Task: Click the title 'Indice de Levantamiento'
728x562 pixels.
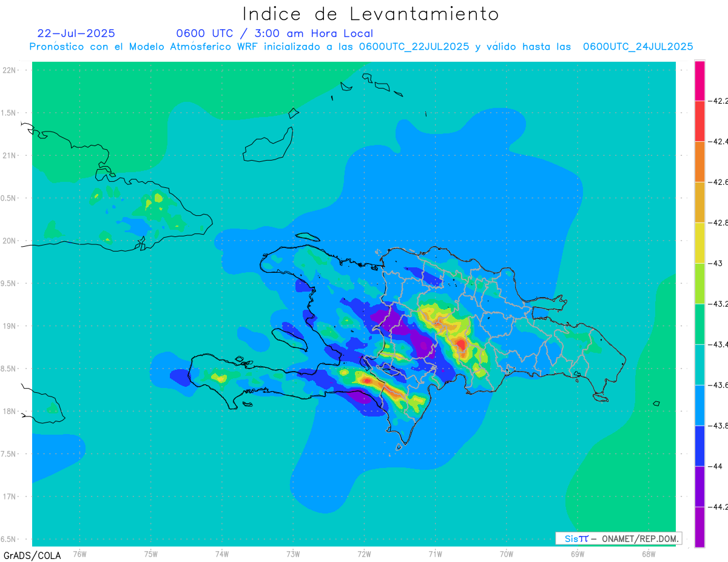Action: (x=371, y=14)
